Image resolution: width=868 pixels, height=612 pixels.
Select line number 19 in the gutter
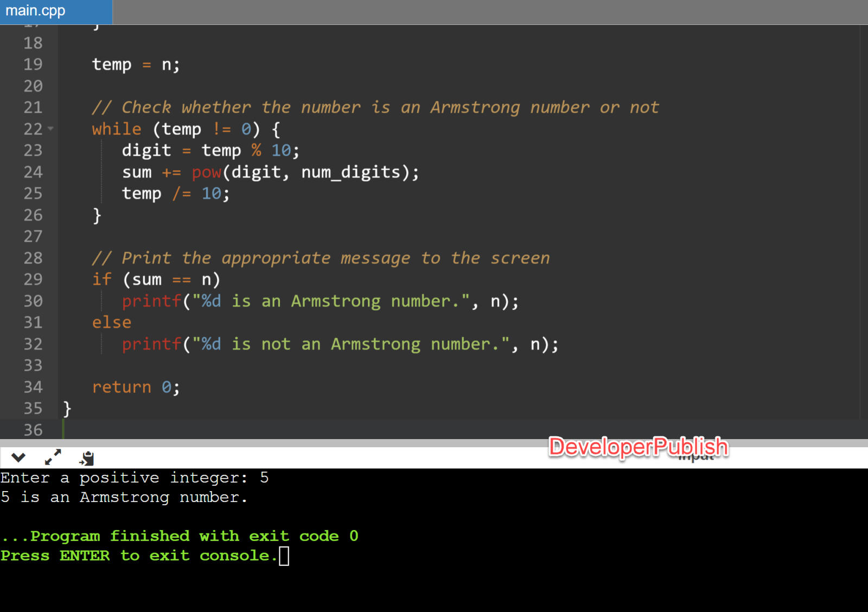pyautogui.click(x=33, y=65)
